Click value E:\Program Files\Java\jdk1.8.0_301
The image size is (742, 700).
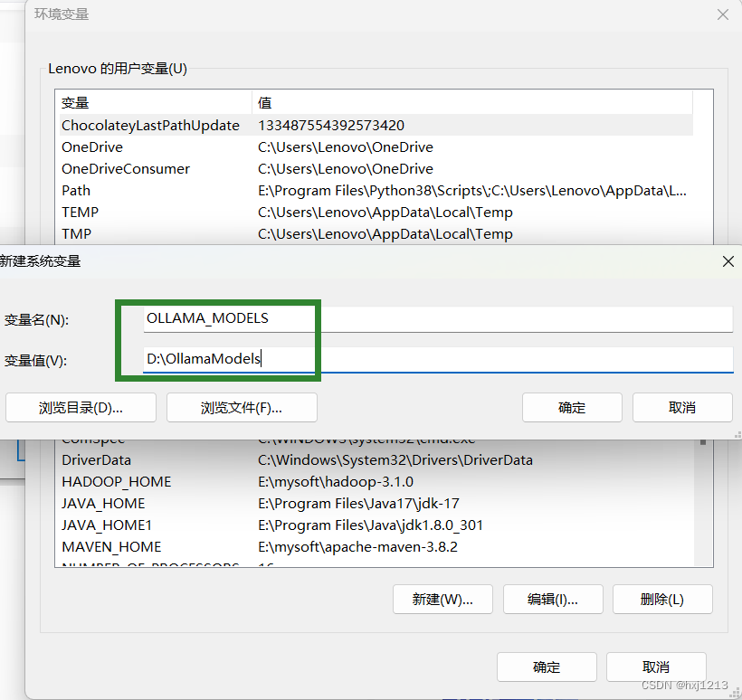[x=370, y=525]
